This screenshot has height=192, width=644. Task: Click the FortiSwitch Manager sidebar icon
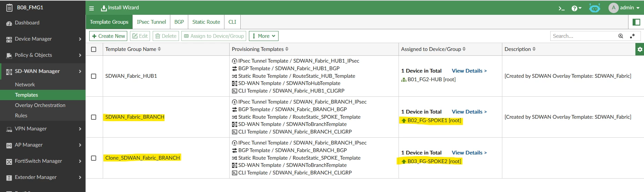point(9,162)
